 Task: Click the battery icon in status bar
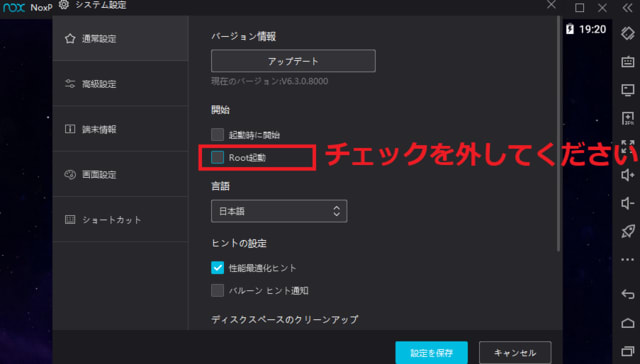point(570,29)
